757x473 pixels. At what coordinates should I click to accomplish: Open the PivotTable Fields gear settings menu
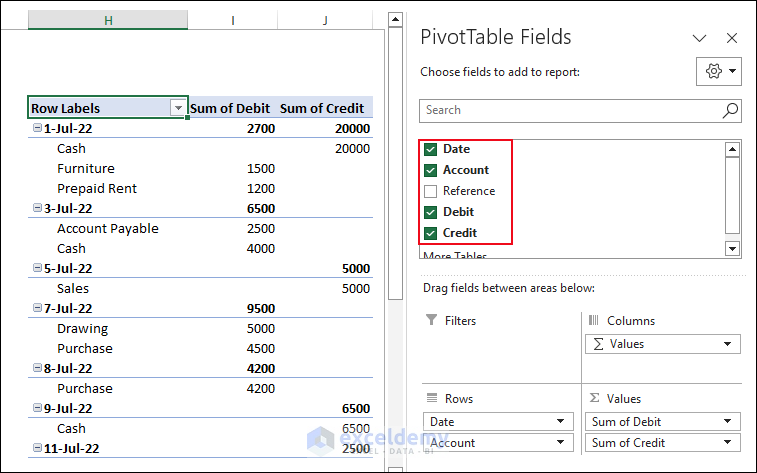coord(719,72)
